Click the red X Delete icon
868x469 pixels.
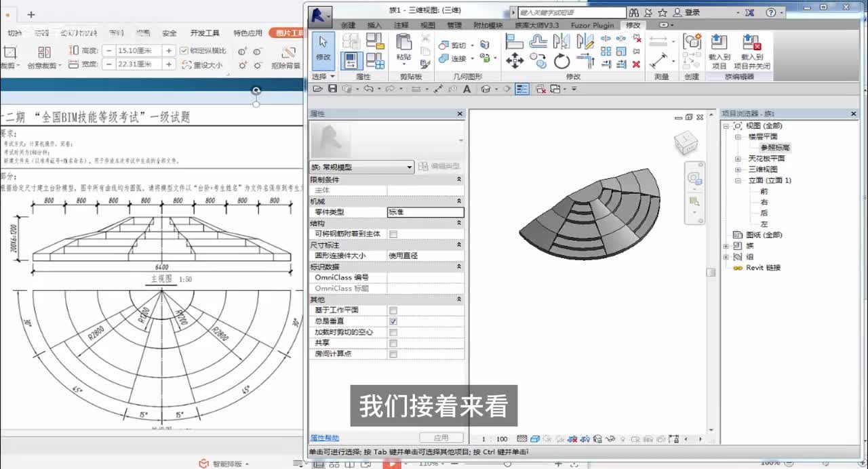[636, 64]
